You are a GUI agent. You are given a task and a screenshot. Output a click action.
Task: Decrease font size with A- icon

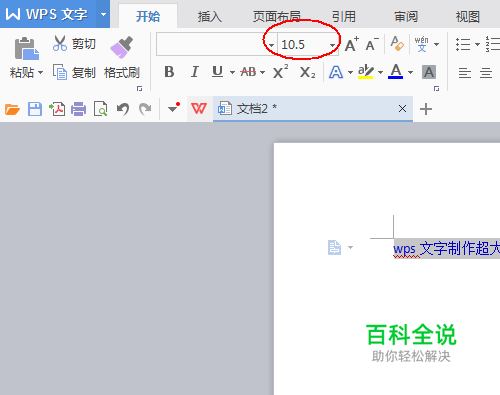(372, 44)
